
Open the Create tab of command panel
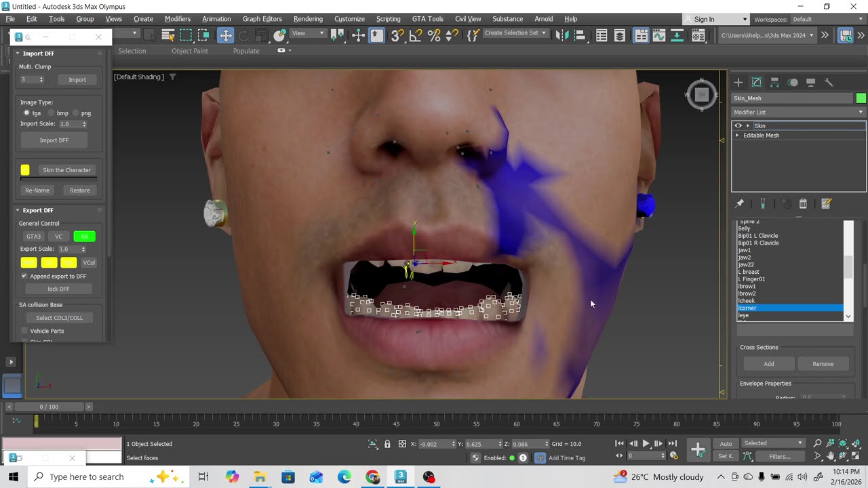738,82
